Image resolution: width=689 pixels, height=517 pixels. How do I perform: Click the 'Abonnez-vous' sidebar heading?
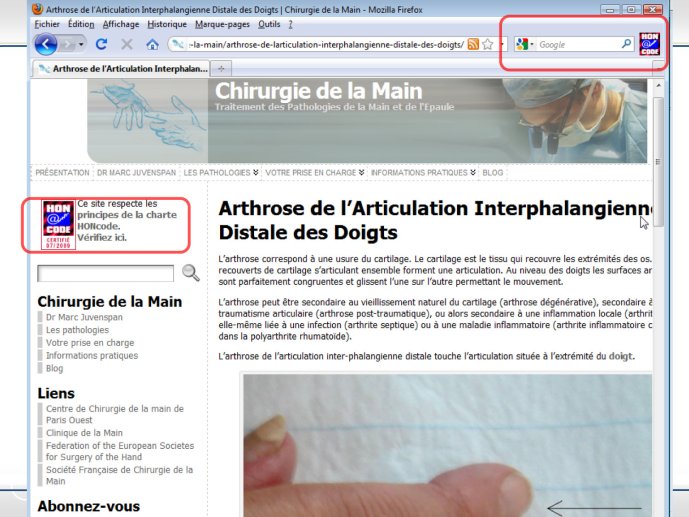[x=89, y=506]
